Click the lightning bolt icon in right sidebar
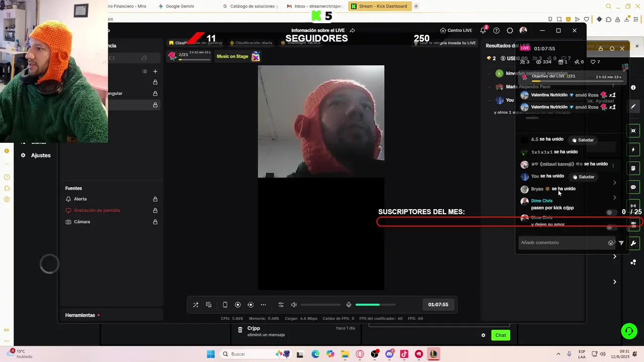The height and width of the screenshot is (362, 644). tap(633, 150)
